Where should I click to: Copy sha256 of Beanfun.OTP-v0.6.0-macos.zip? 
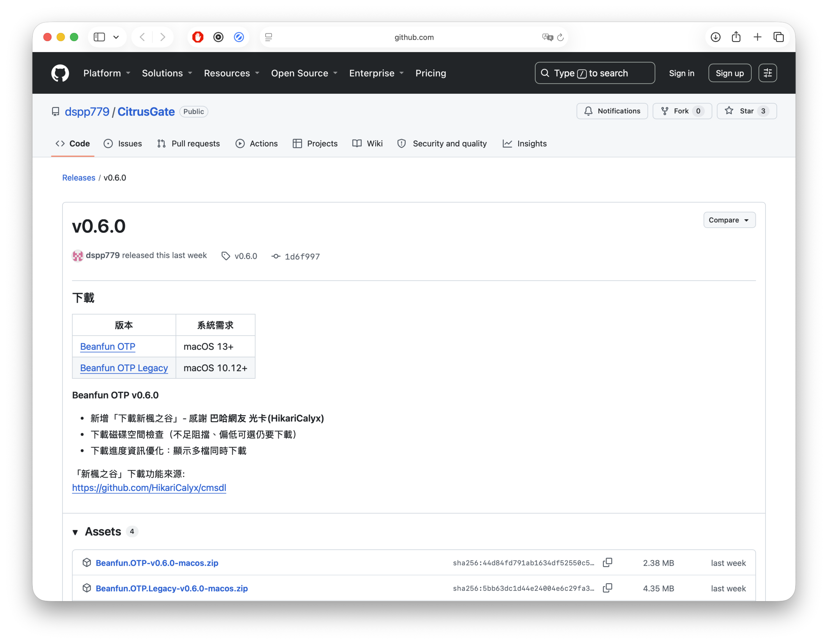click(x=607, y=562)
